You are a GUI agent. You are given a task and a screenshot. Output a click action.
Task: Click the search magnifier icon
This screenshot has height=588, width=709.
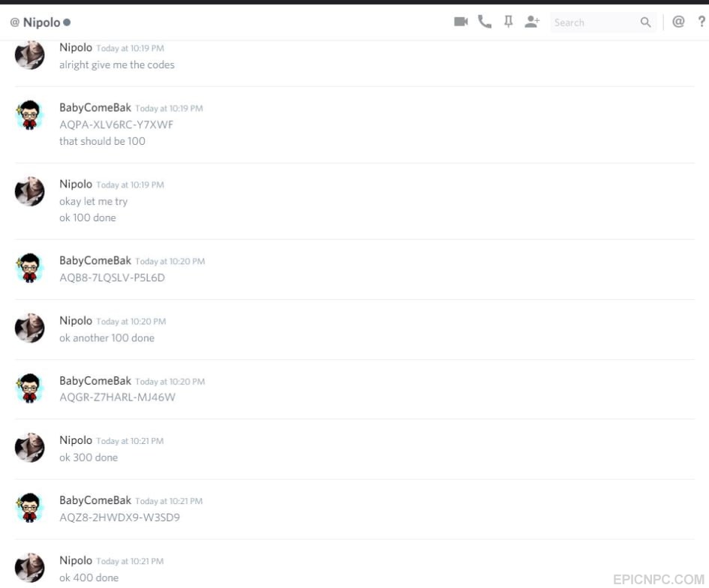[x=645, y=22]
